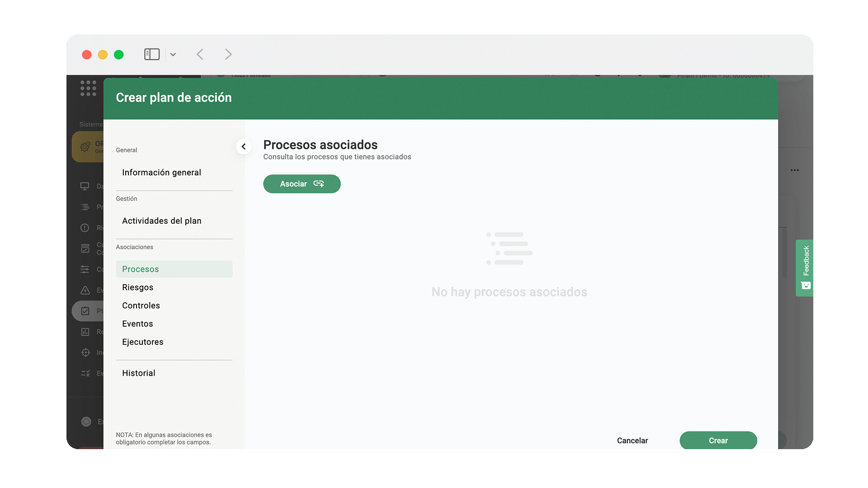868x488 pixels.
Task: Open the Feedback side tab
Action: point(805,267)
